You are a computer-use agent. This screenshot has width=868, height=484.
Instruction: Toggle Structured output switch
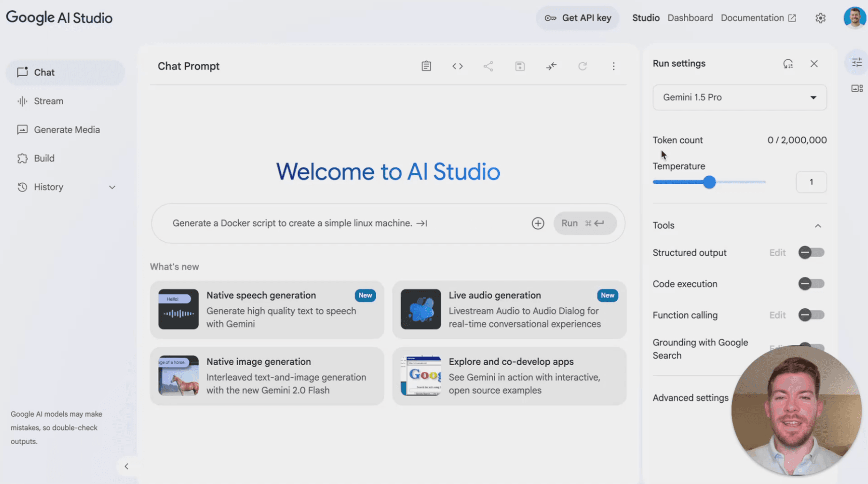click(811, 252)
